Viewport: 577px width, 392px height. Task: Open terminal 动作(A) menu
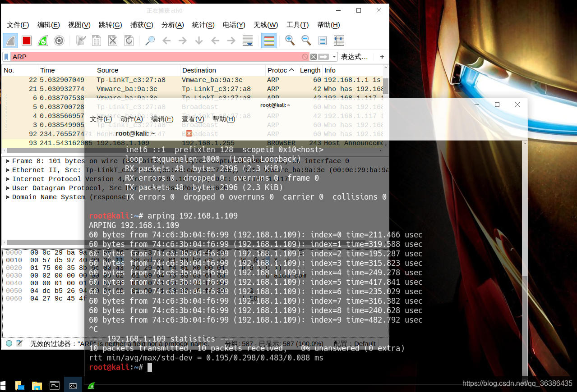click(132, 119)
